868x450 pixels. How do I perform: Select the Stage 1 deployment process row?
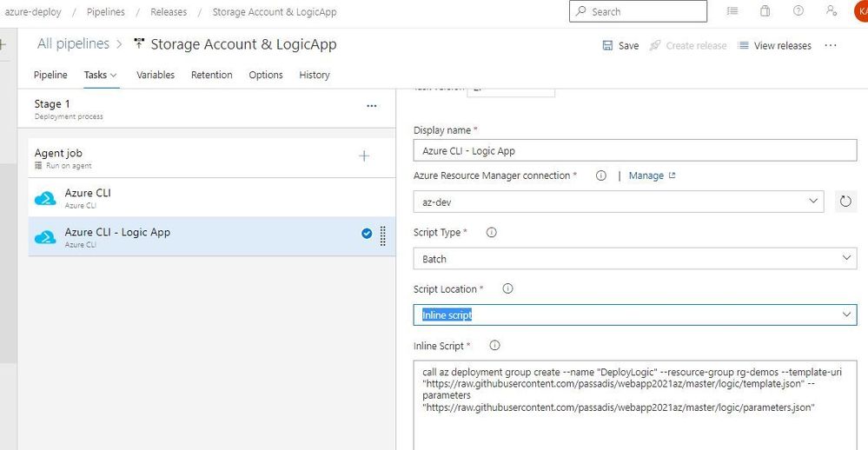point(207,109)
